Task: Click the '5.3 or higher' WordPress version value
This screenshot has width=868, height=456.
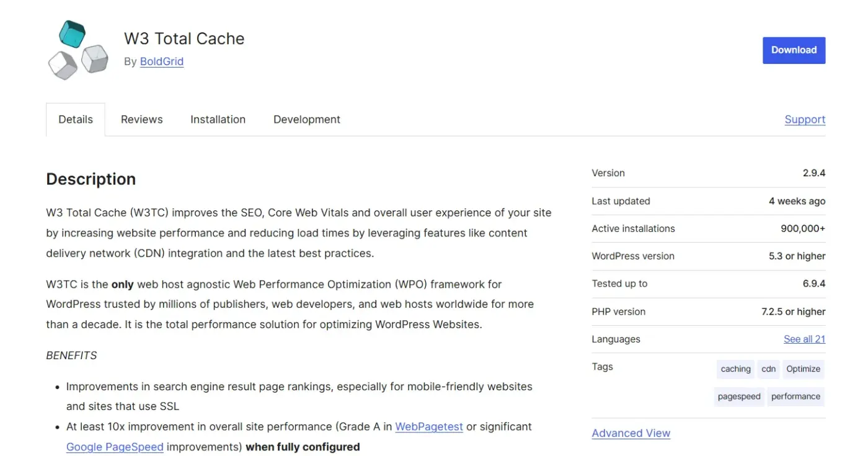Action: pyautogui.click(x=797, y=256)
